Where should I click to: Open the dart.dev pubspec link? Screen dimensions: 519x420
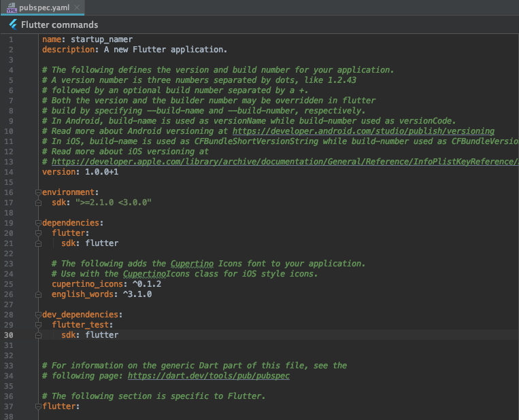(x=209, y=376)
